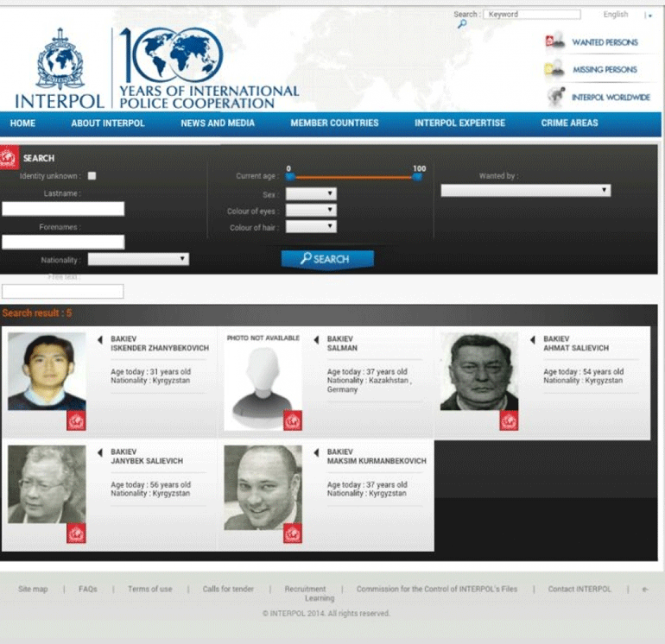Screen dimensions: 665x644
Task: Click the blue SEARCH button
Action: pyautogui.click(x=327, y=259)
